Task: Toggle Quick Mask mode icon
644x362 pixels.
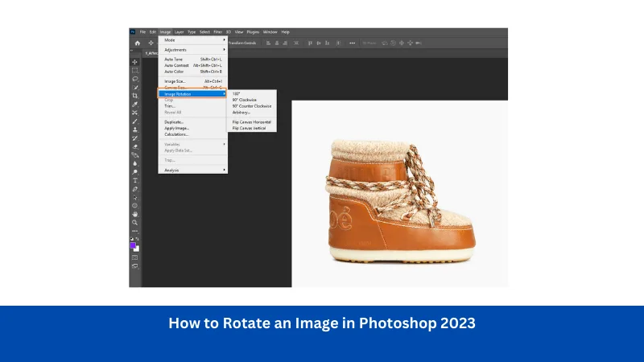Action: [134, 257]
